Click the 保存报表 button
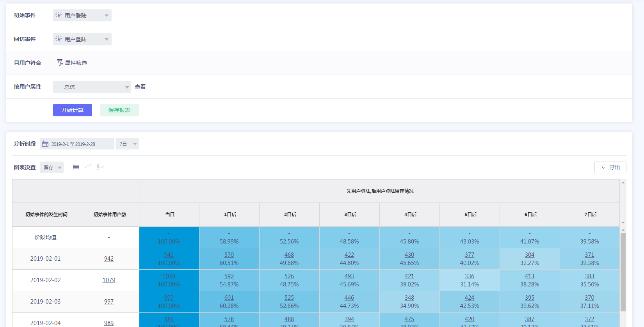 point(119,110)
